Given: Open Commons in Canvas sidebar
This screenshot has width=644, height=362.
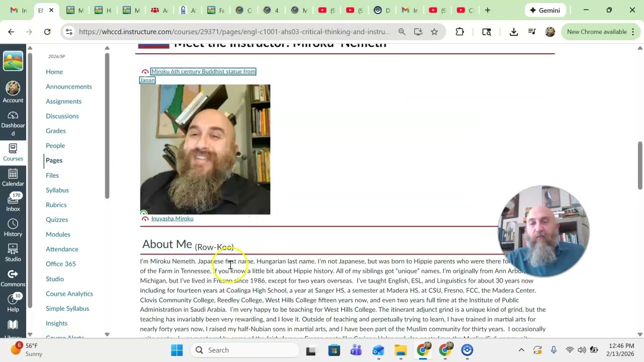Looking at the screenshot, I should 13,278.
